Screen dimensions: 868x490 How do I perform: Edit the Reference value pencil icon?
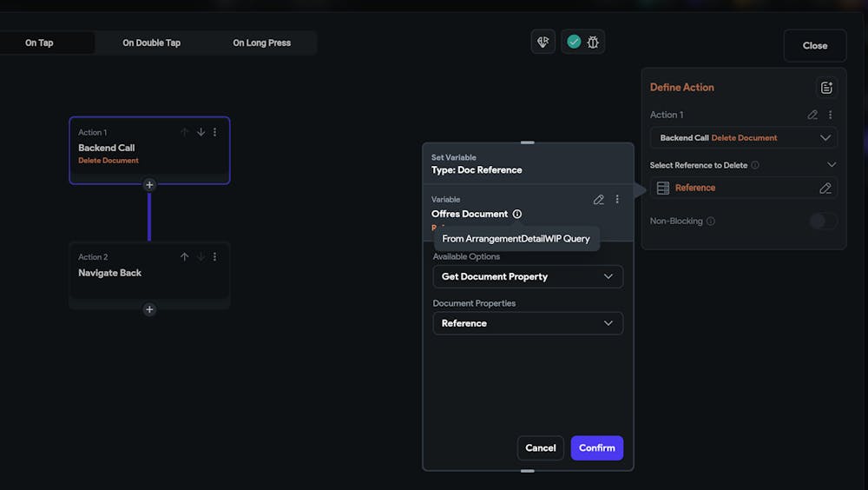825,188
